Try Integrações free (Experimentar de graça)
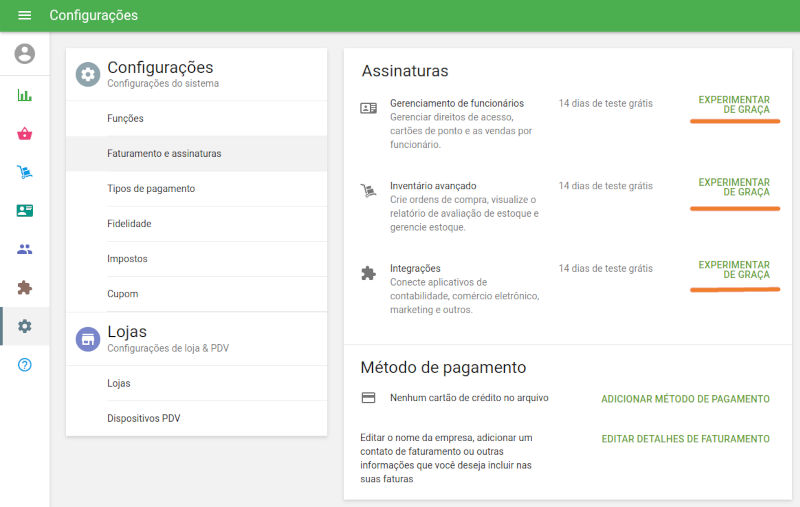The height and width of the screenshot is (507, 800). tap(734, 270)
